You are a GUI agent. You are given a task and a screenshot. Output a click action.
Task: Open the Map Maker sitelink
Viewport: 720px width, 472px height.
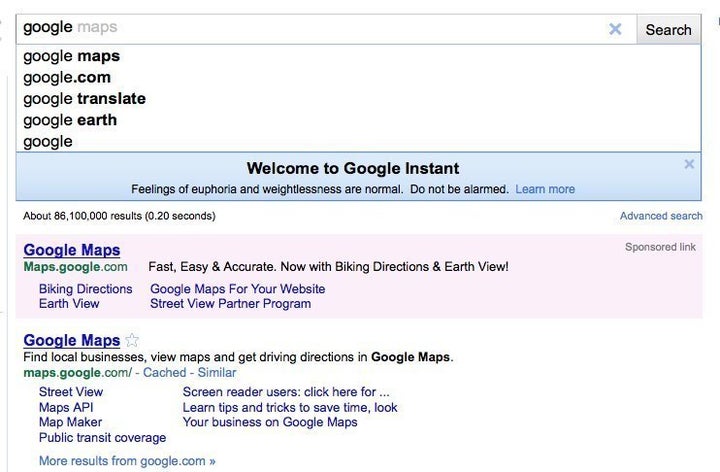pyautogui.click(x=70, y=422)
